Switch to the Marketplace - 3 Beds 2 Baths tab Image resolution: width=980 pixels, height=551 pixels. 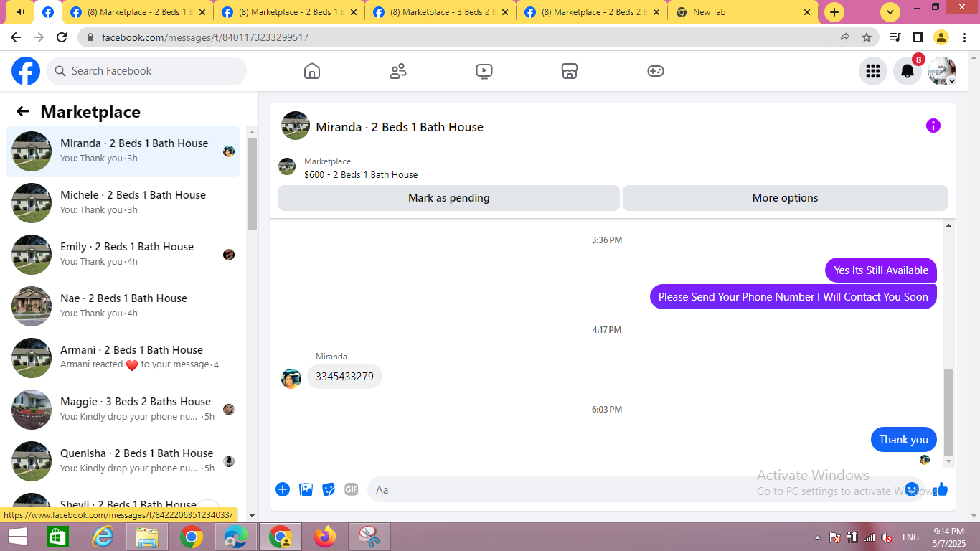click(440, 12)
